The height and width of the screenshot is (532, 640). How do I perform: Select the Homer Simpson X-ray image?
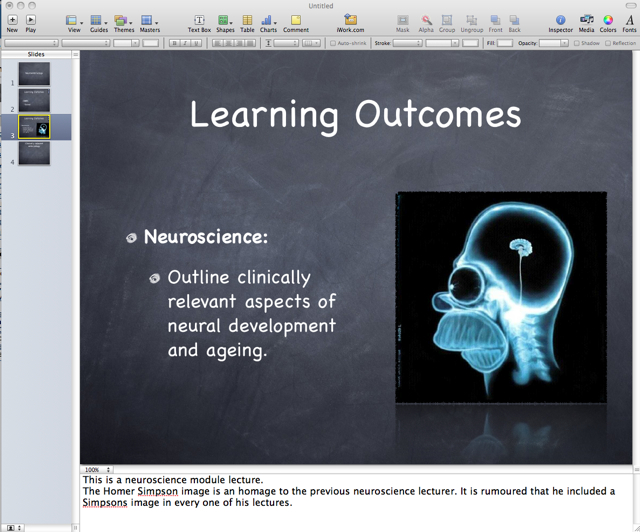coord(501,297)
